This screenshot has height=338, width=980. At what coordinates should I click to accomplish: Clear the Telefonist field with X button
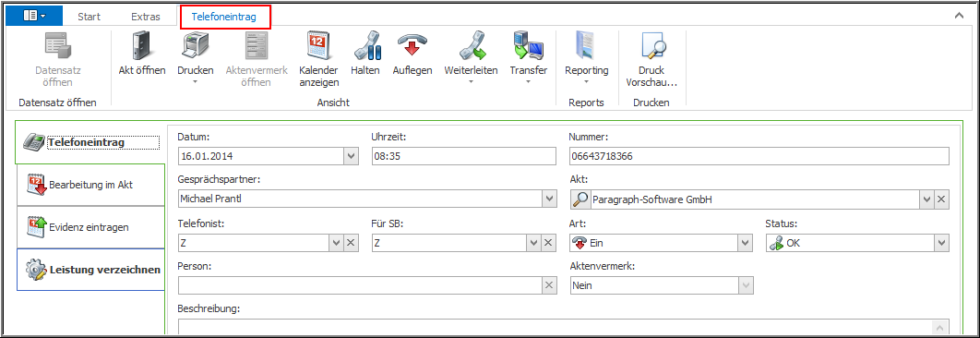tap(352, 243)
